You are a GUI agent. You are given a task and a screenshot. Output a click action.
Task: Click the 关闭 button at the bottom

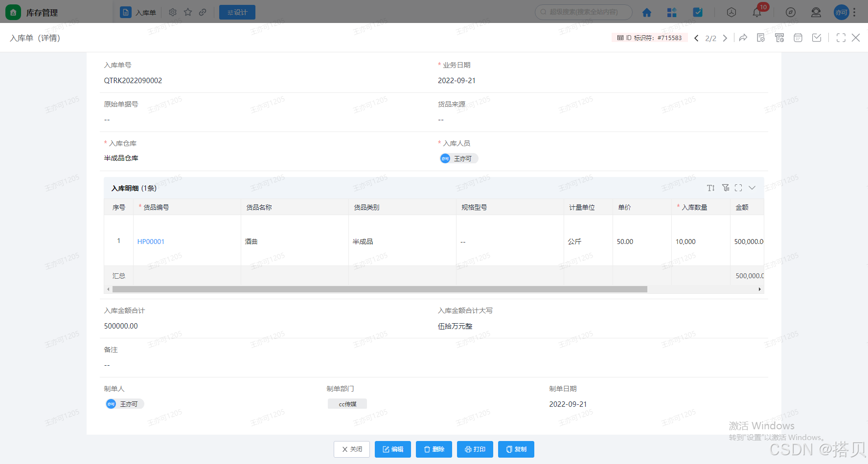[352, 449]
